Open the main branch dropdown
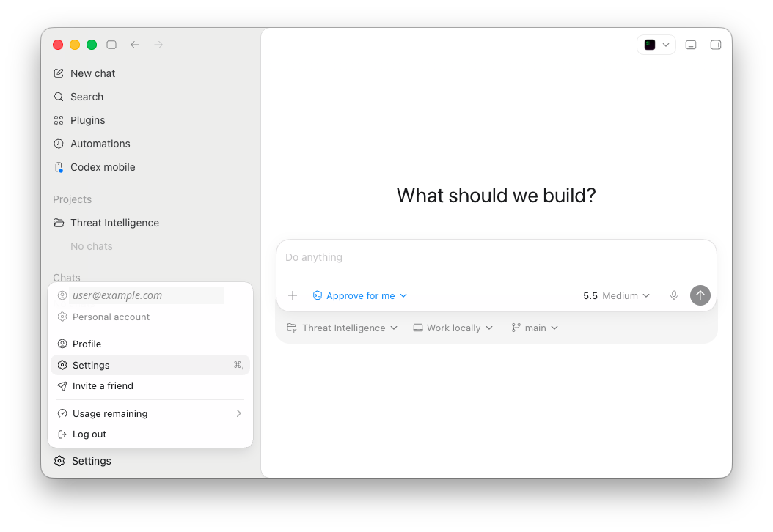The height and width of the screenshot is (532, 773). click(535, 328)
